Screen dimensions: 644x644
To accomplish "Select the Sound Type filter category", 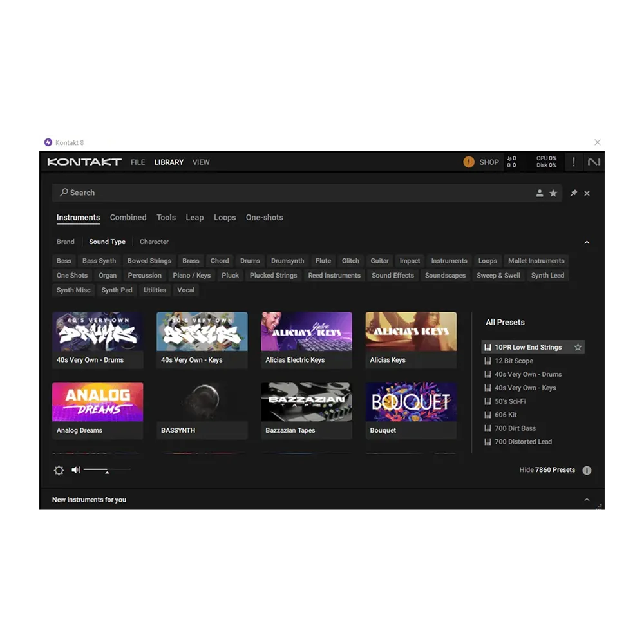I will point(107,241).
